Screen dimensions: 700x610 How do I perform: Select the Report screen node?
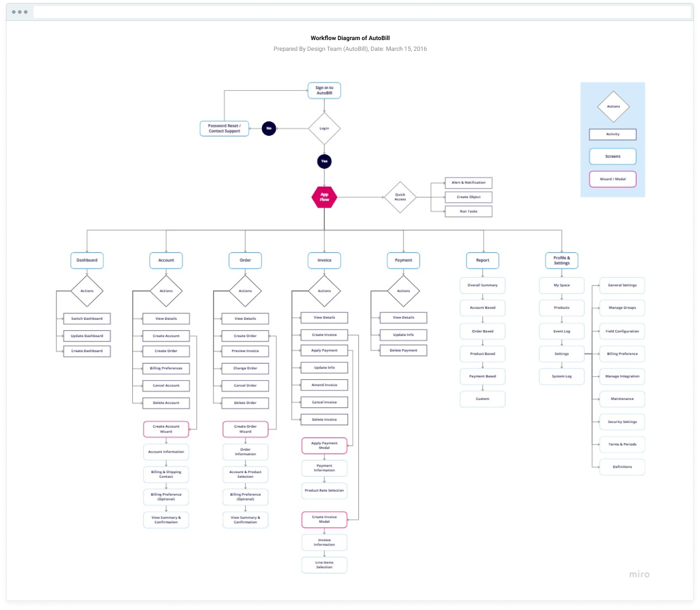pyautogui.click(x=483, y=260)
